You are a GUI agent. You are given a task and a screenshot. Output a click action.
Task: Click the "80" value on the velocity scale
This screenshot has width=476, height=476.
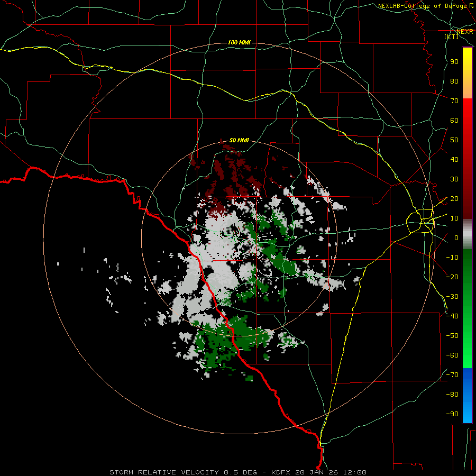(454, 81)
